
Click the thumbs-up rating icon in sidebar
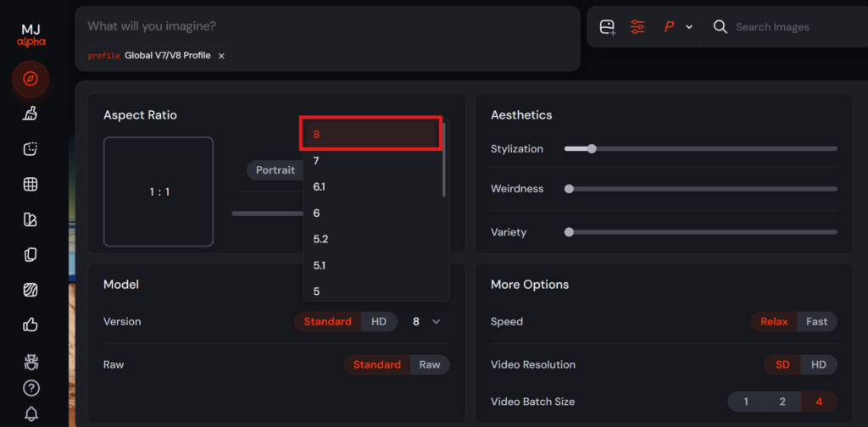click(x=31, y=324)
